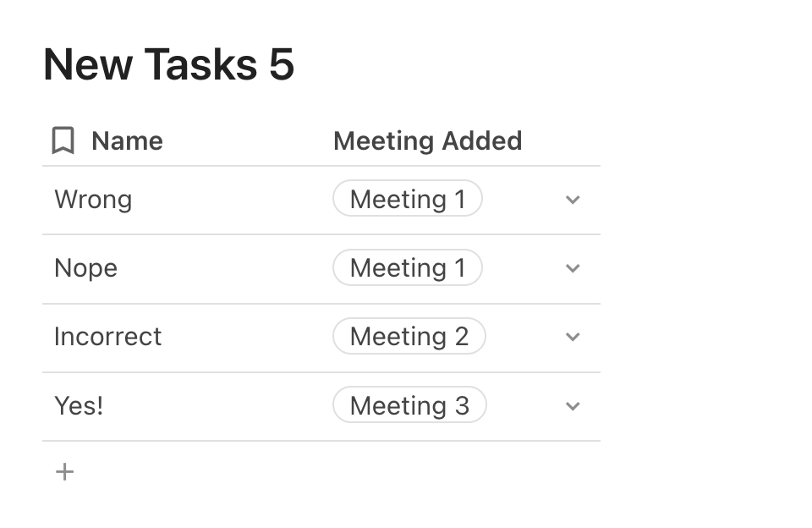Click the bookmark icon beside Name header
812x528 pixels.
coord(63,140)
